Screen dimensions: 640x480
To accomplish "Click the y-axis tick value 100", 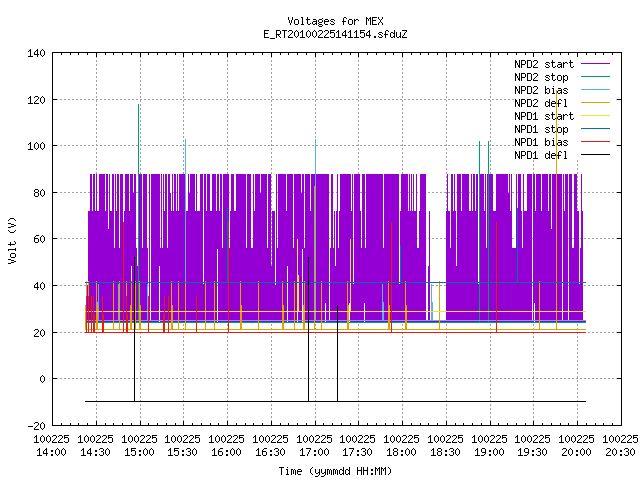I will (x=36, y=146).
